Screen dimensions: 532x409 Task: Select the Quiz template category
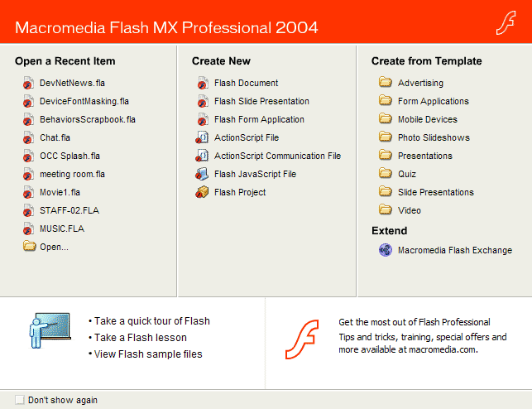pyautogui.click(x=407, y=174)
